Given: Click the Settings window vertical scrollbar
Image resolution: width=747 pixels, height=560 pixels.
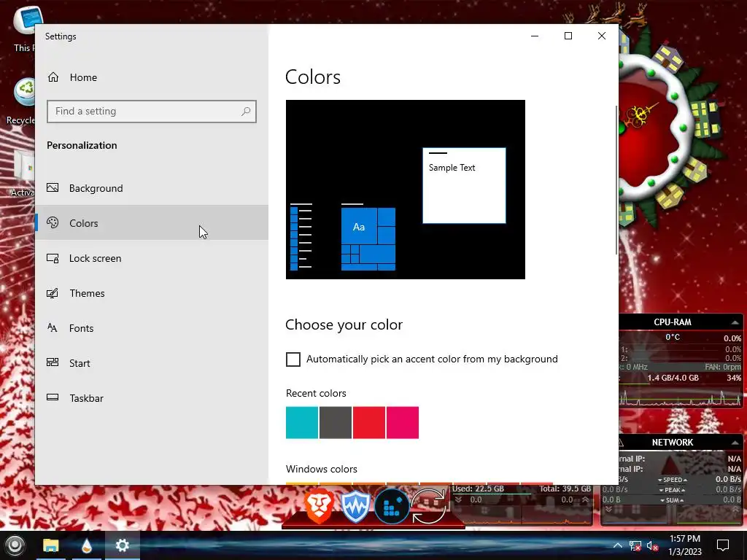Looking at the screenshot, I should 616,180.
